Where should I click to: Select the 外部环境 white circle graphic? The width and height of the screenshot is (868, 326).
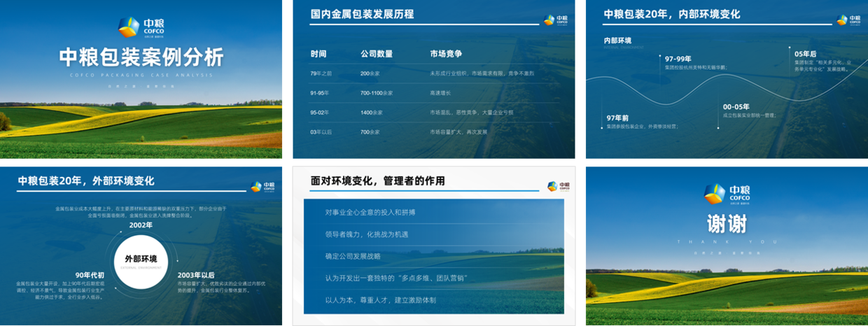point(141,262)
